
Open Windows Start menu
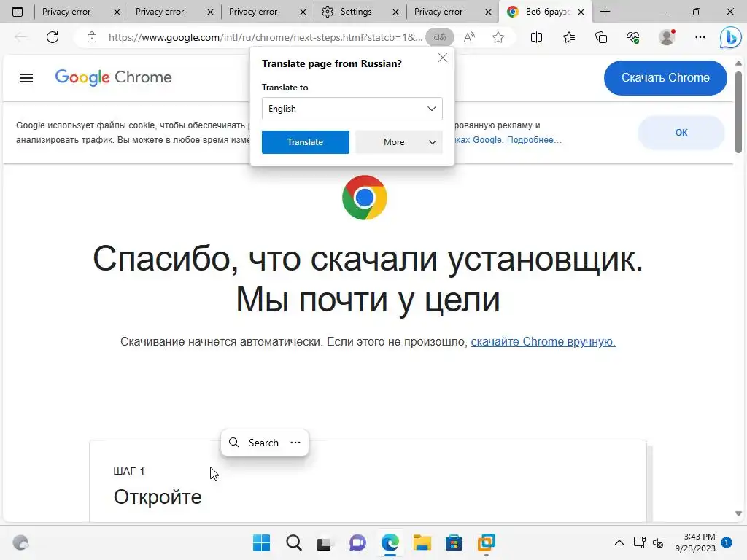coord(262,542)
